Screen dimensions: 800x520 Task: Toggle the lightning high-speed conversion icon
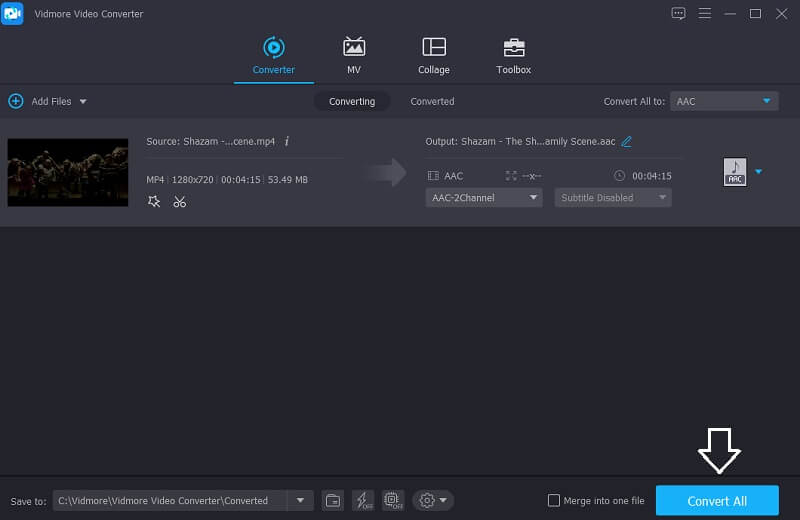(363, 501)
